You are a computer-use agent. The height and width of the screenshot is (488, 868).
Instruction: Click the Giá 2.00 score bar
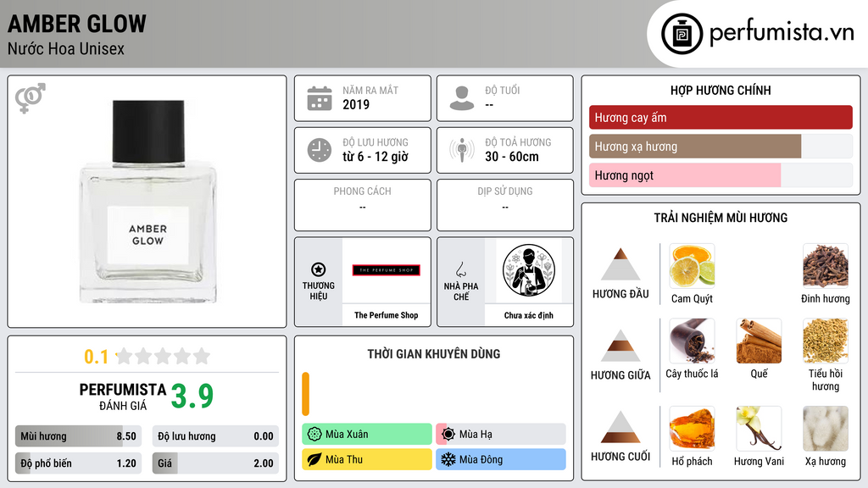215,463
